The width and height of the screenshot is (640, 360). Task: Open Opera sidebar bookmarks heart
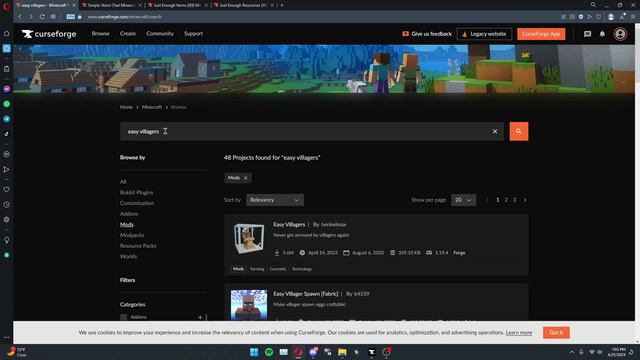click(7, 189)
